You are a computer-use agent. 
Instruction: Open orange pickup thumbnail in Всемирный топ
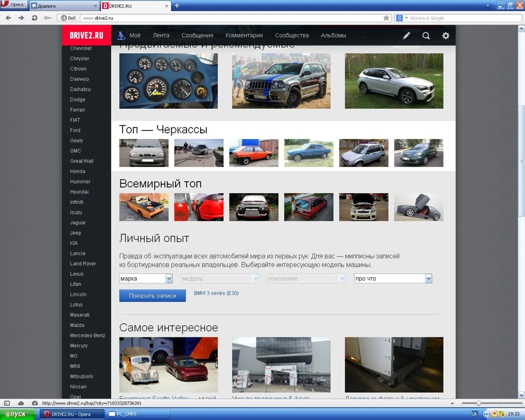(144, 207)
